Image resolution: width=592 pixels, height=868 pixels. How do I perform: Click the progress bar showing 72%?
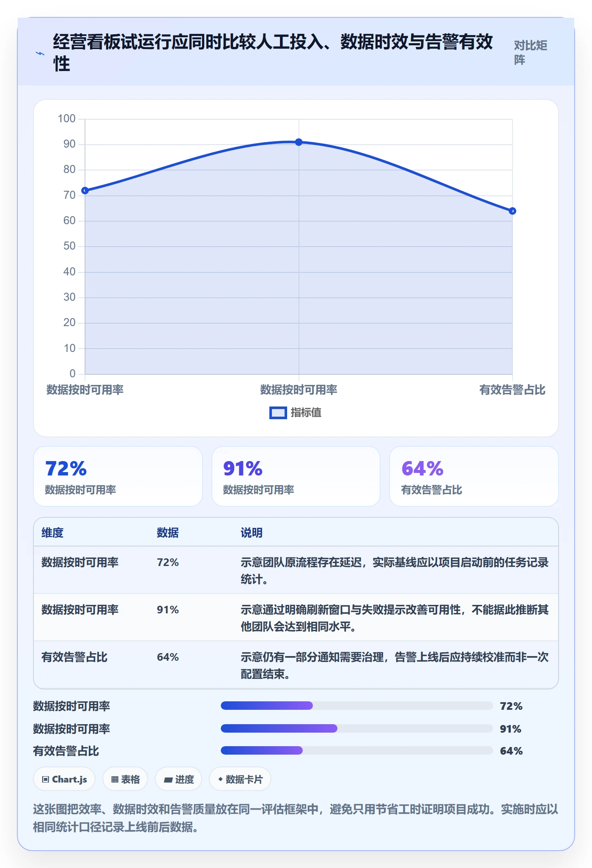(357, 706)
